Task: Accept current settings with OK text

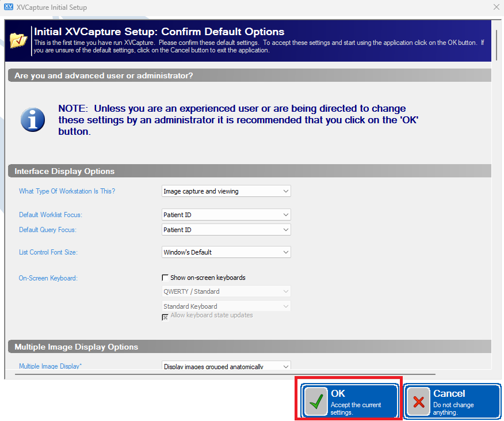Action: pyautogui.click(x=356, y=408)
